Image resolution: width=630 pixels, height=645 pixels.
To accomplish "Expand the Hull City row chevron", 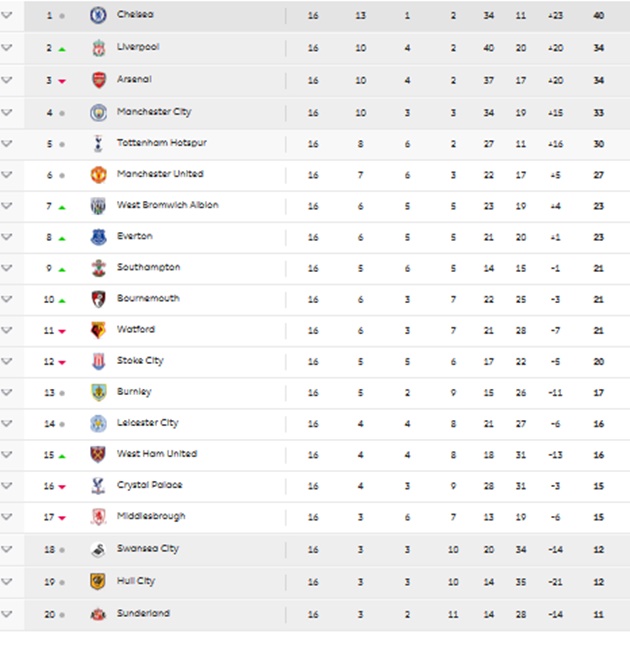I will pyautogui.click(x=8, y=581).
